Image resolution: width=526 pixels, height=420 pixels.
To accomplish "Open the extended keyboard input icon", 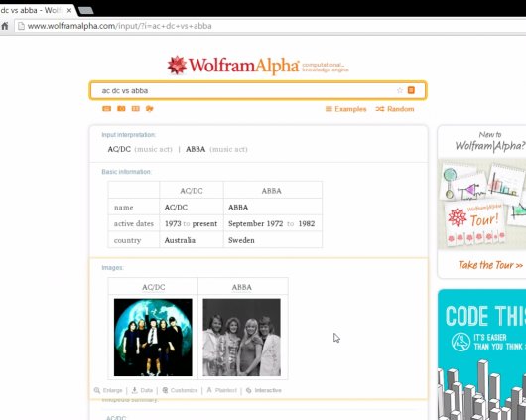I will [x=106, y=109].
